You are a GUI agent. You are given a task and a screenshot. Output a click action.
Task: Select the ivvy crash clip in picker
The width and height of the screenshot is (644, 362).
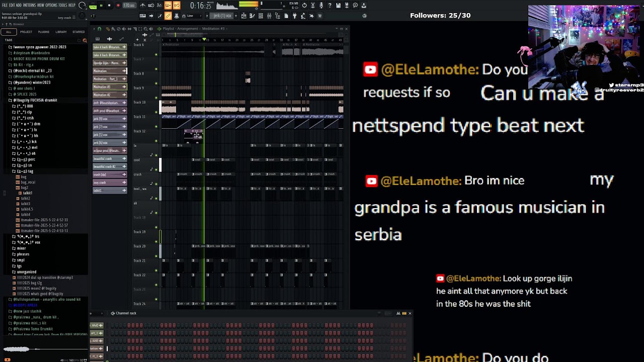coord(110,183)
